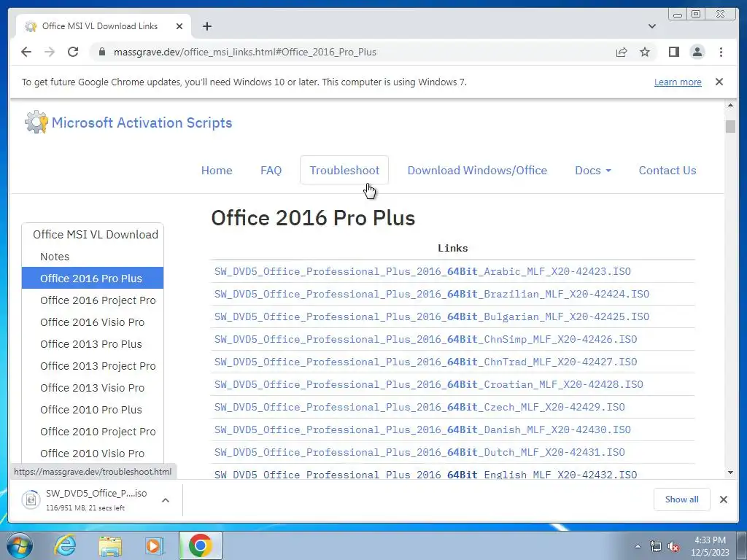Select Office 2013 Pro Plus in sidebar
Viewport: 747px width, 560px height.
(x=93, y=344)
